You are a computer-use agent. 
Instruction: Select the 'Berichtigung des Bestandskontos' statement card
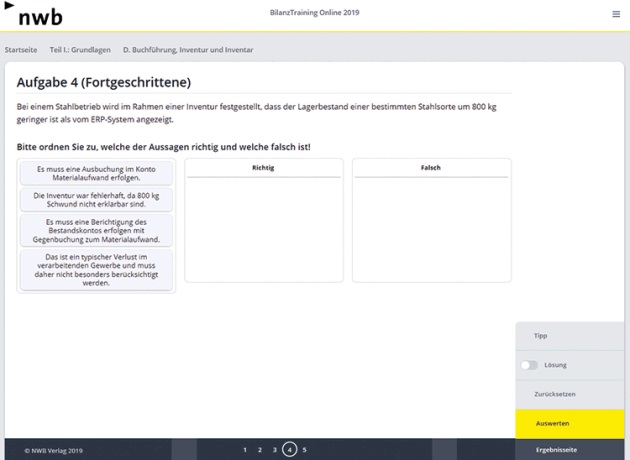coord(96,230)
